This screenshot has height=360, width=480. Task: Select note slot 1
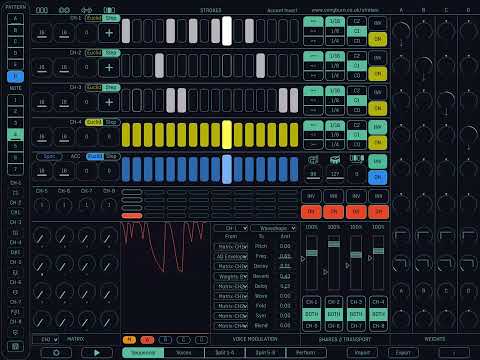tap(15, 100)
